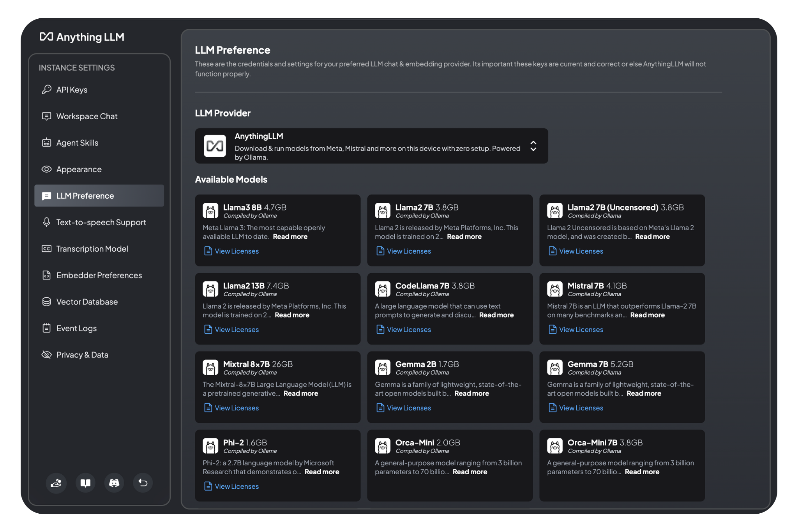Click the Llama2 7B llama icon
Viewport: 798px width, 532px height.
pos(383,211)
